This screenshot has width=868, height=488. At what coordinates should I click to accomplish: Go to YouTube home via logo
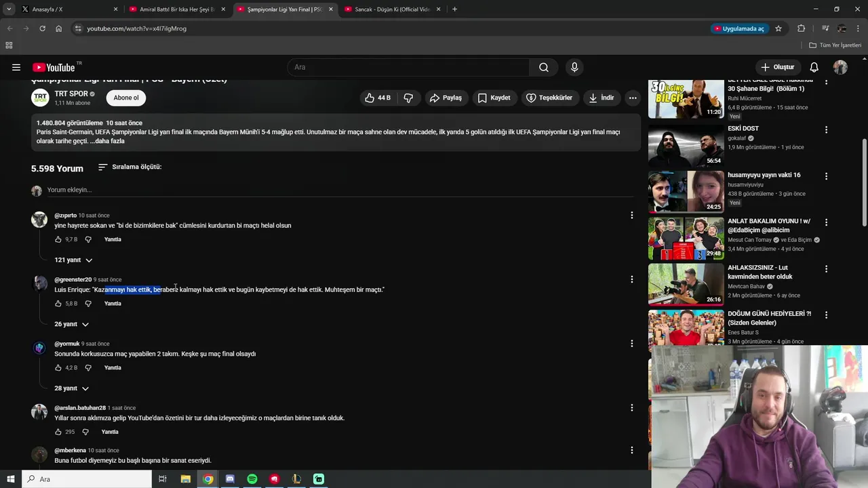54,67
